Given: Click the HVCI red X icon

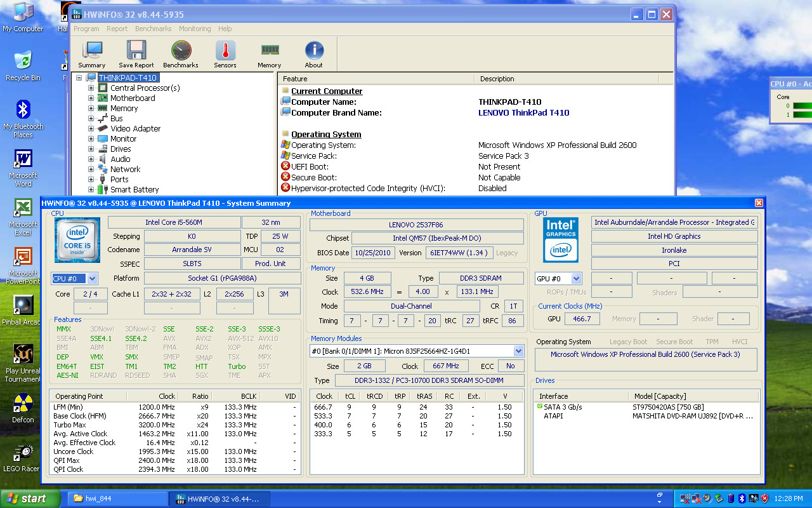Looking at the screenshot, I should tap(285, 188).
